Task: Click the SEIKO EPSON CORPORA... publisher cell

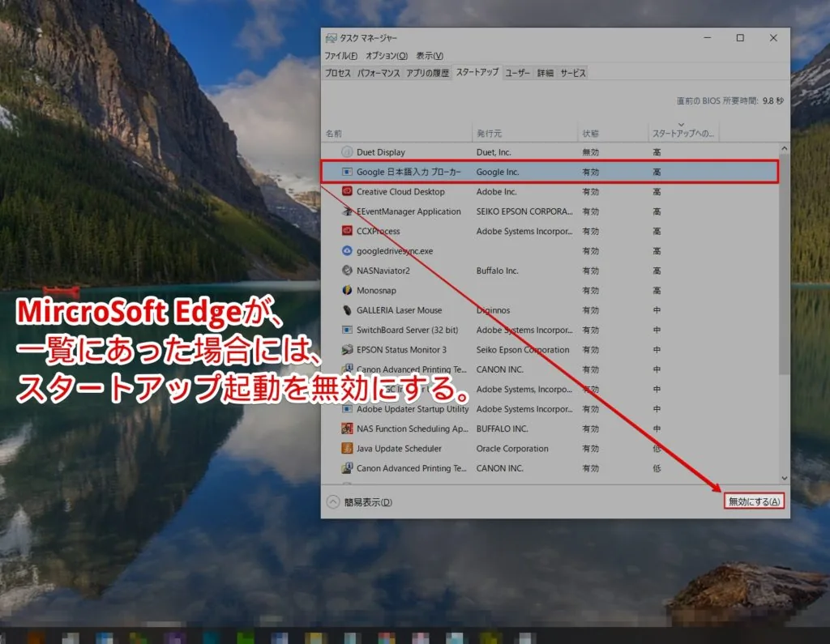Action: coord(524,211)
